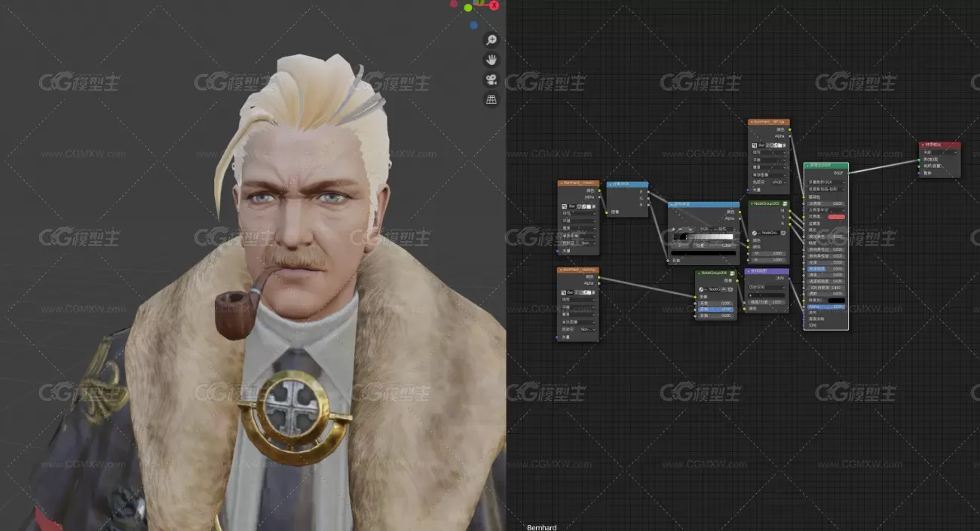Click the M value field in NodeGroup.005
Image resolution: width=980 pixels, height=531 pixels.
tap(769, 253)
